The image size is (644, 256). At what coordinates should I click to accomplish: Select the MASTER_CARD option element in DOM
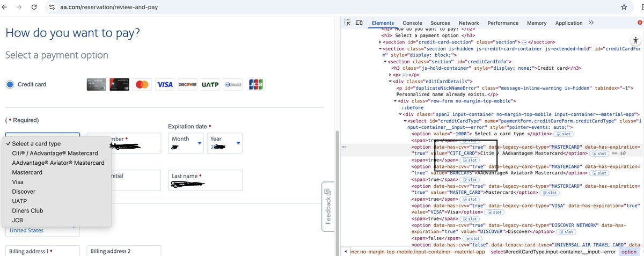526,189
